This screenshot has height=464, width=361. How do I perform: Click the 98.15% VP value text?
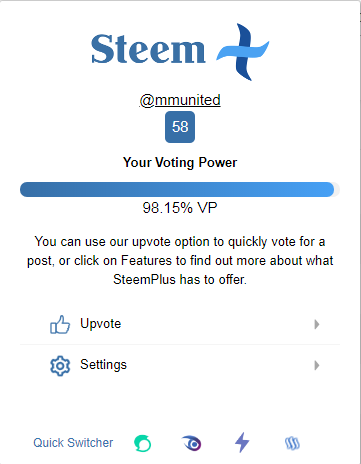point(180,208)
